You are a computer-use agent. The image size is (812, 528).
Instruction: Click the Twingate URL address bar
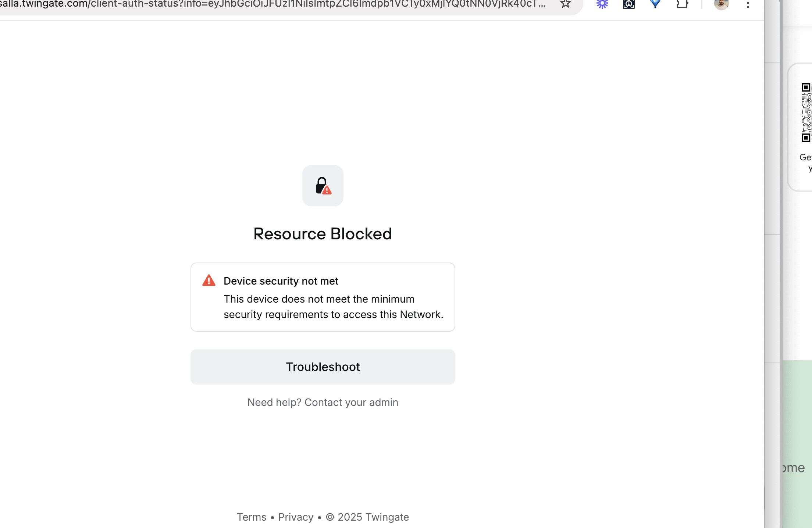point(272,4)
